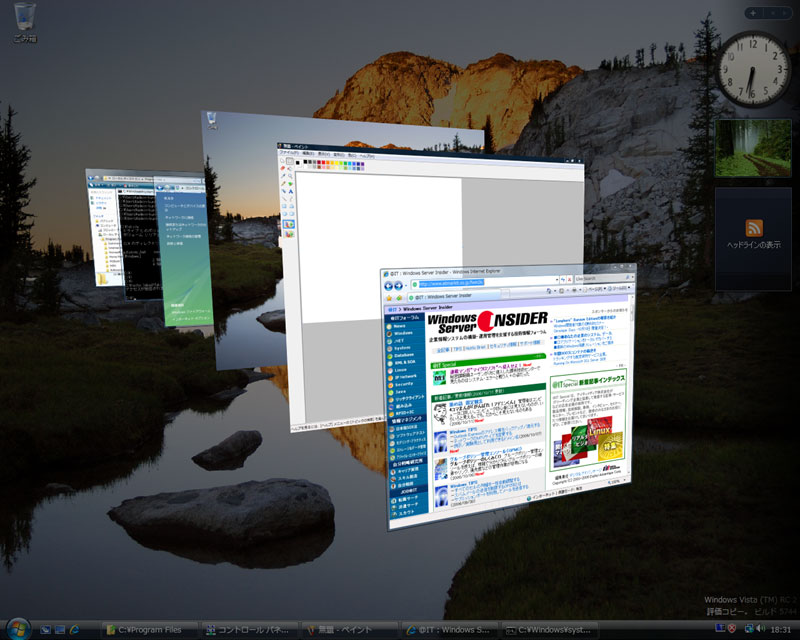This screenshot has height=640, width=800.
Task: Select the Pick Color eyedropper in Paint
Action: [x=283, y=176]
